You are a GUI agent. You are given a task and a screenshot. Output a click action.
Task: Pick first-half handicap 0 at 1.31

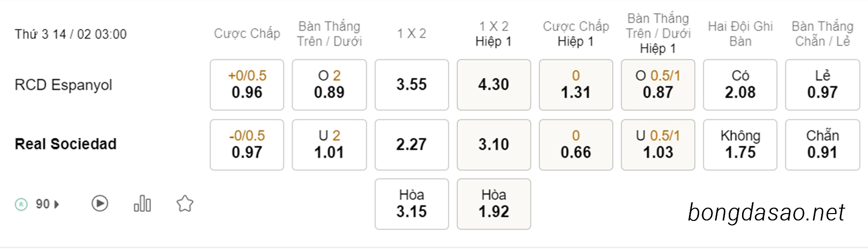coord(576,85)
